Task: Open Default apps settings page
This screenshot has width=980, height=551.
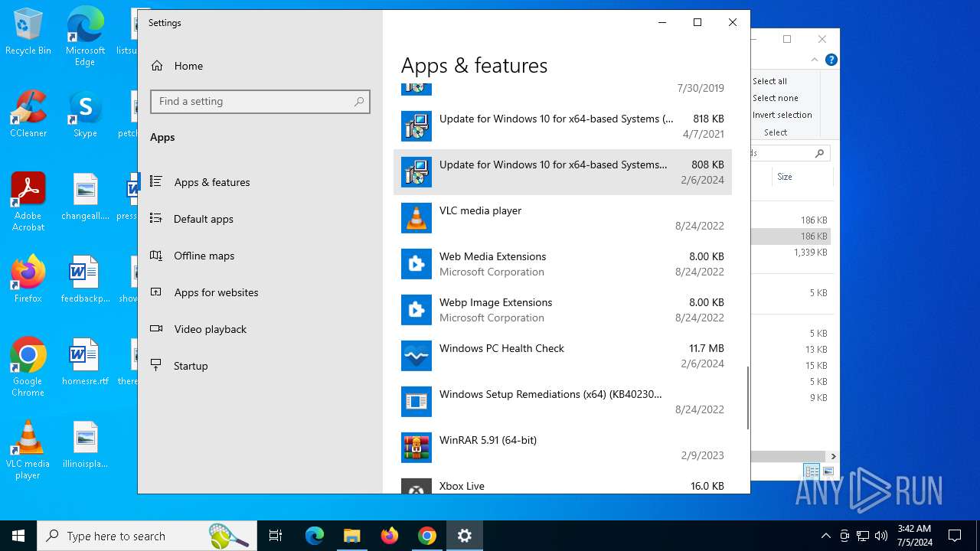Action: [x=260, y=219]
